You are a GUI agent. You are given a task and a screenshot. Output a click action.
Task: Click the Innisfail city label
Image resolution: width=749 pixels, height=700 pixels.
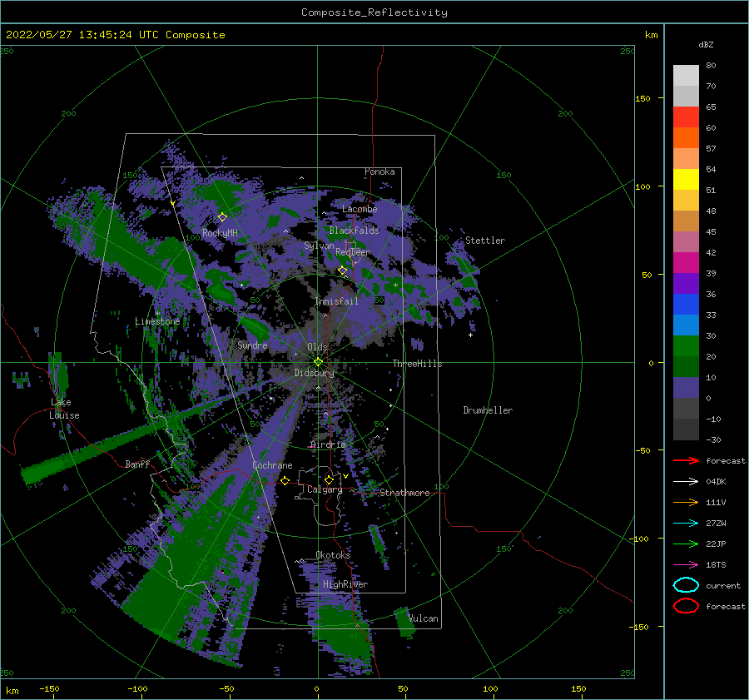(336, 301)
